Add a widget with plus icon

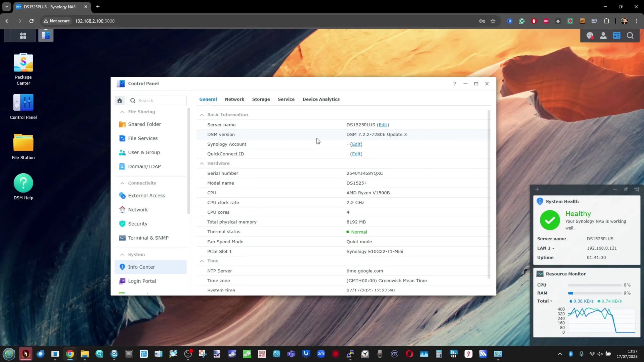tap(537, 189)
